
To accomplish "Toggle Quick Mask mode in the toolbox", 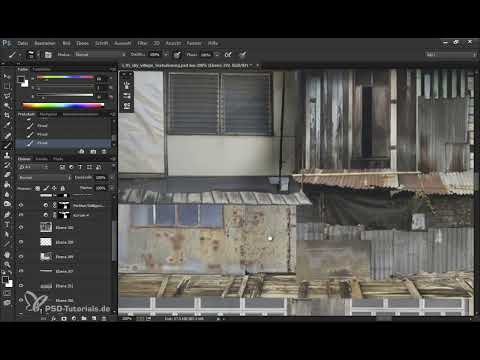I will tap(7, 293).
